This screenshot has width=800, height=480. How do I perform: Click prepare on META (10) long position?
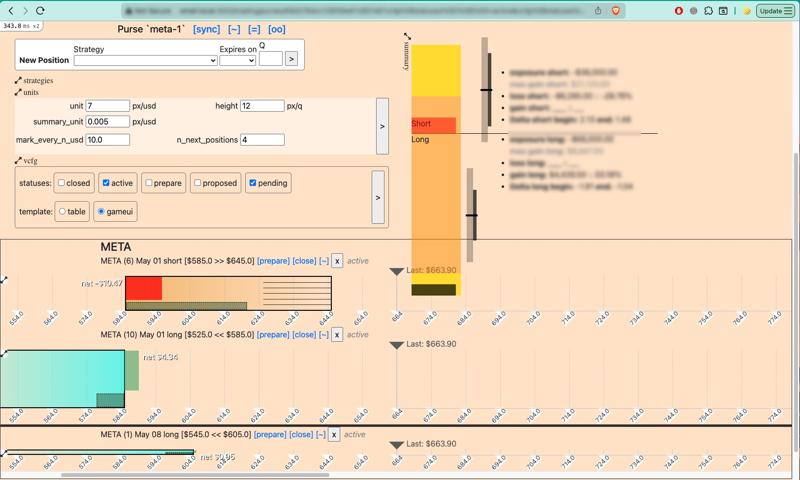(273, 335)
